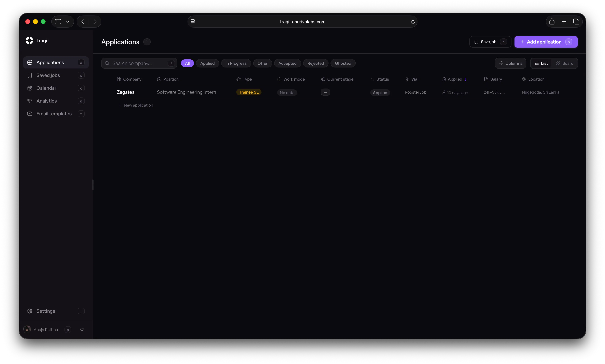605x364 pixels.
Task: Sort by the Type column header
Action: click(244, 79)
